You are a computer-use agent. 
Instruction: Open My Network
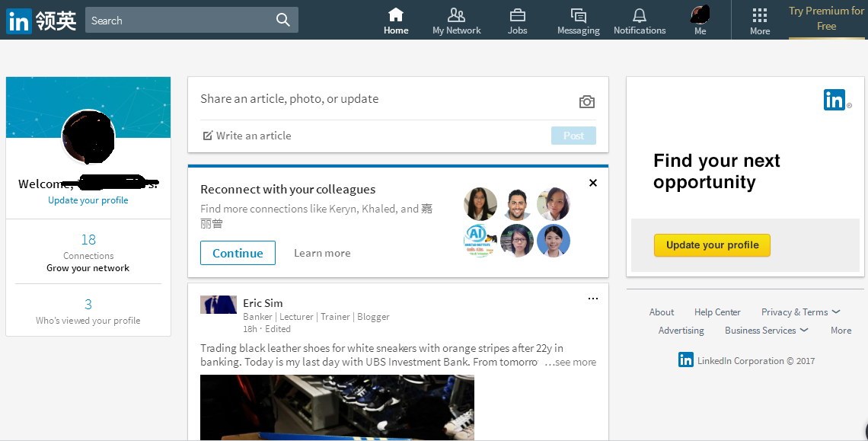click(x=456, y=21)
